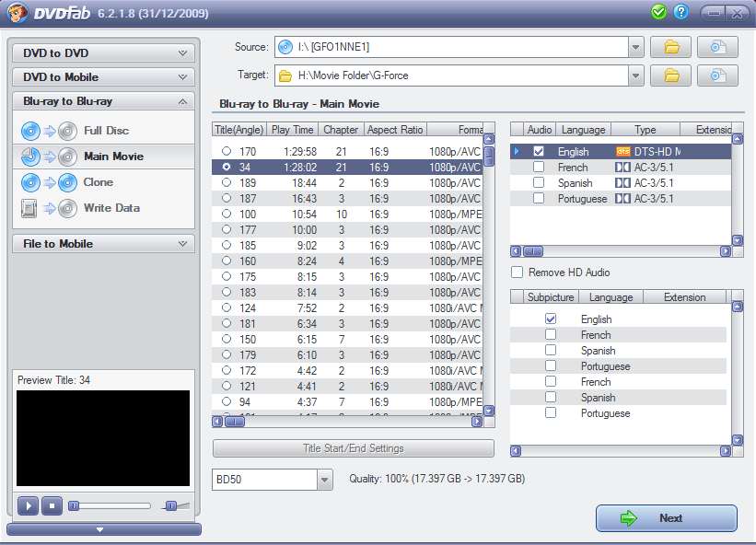Screen dimensions: 756x545
Task: Expand the DVD to DVD section
Action: [103, 53]
